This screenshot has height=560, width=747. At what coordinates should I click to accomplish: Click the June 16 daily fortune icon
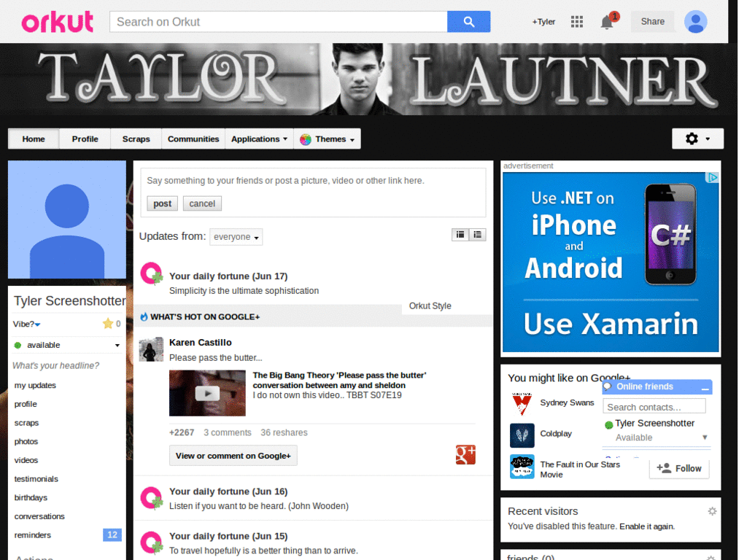tap(152, 498)
